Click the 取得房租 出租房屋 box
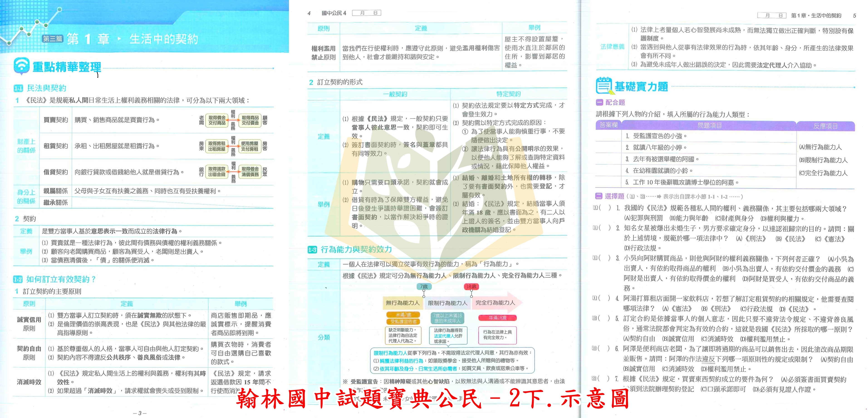The width and height of the screenshot is (868, 418). 217,146
